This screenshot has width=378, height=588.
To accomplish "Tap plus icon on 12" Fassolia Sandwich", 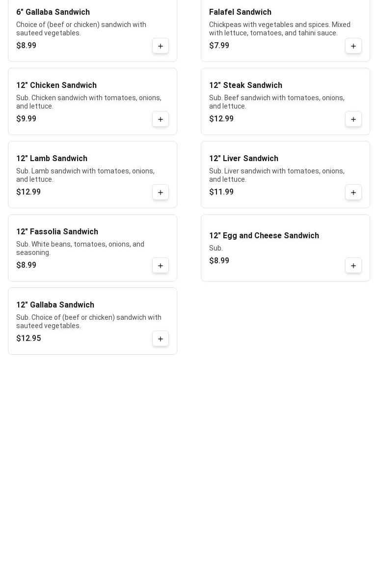I will 161,266.
